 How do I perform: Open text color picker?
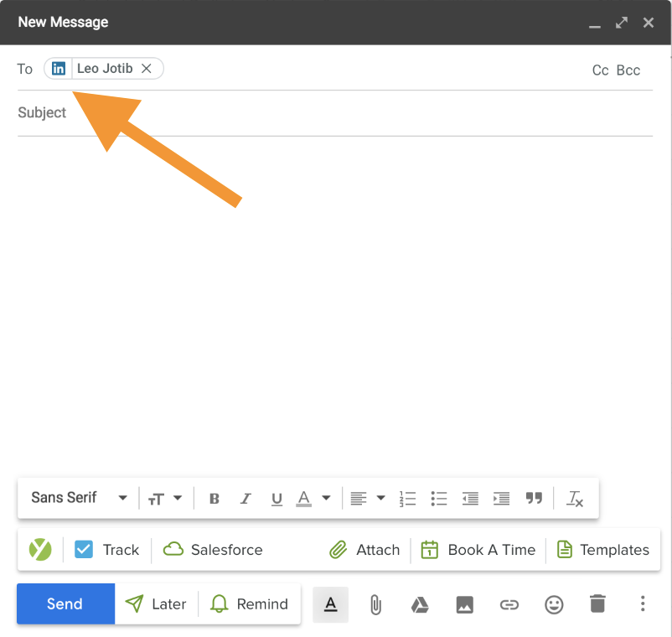(x=313, y=499)
